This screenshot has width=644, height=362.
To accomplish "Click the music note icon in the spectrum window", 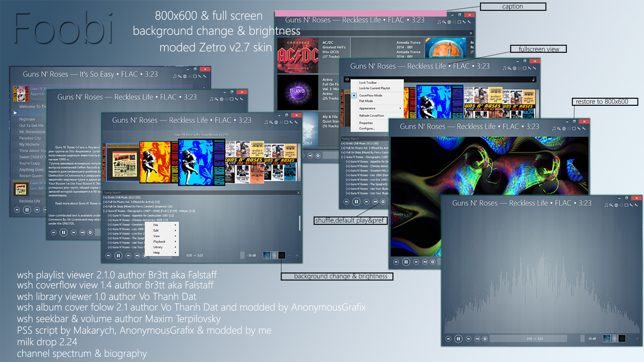I will point(606,205).
